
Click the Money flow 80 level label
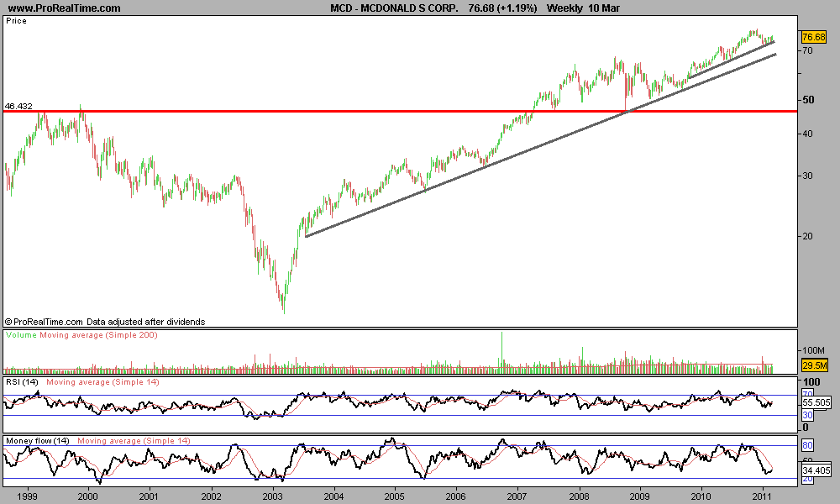tap(807, 445)
